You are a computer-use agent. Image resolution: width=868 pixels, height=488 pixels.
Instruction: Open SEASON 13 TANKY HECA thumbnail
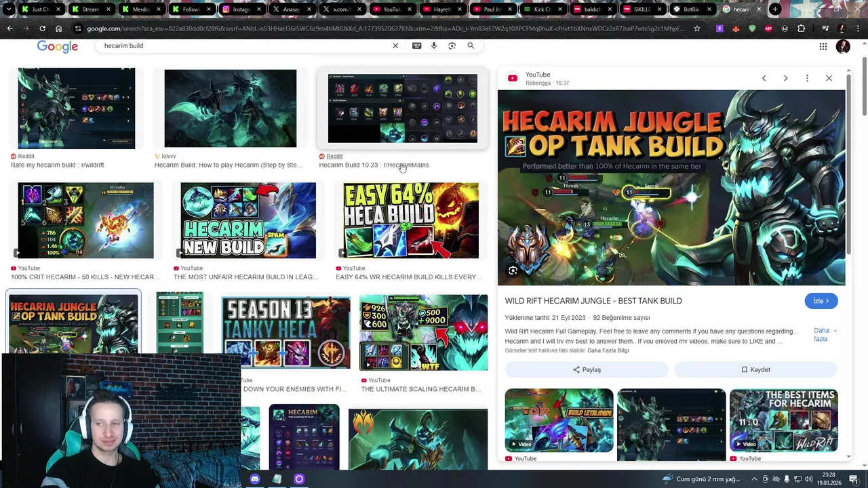point(285,332)
